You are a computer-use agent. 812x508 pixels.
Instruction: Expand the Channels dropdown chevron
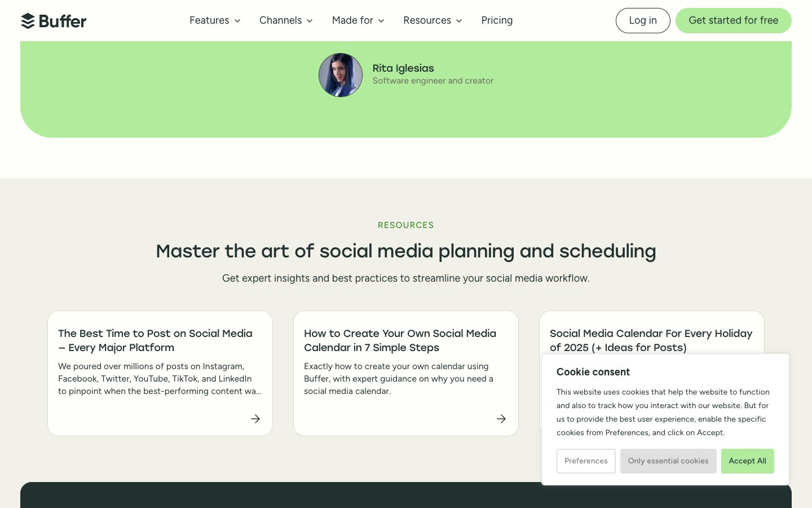[310, 21]
